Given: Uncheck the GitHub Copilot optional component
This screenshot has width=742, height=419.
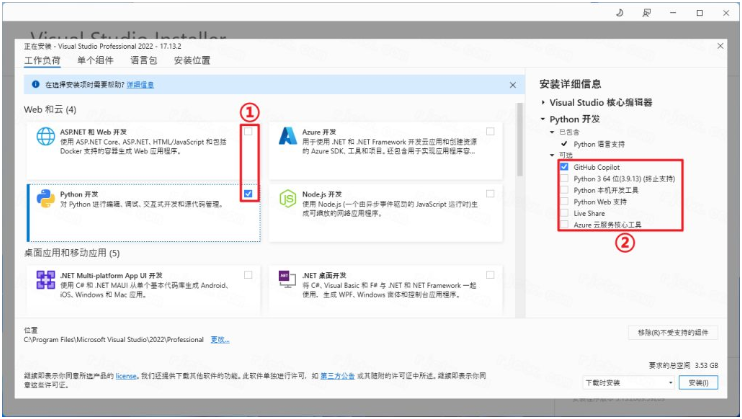Looking at the screenshot, I should (x=564, y=167).
